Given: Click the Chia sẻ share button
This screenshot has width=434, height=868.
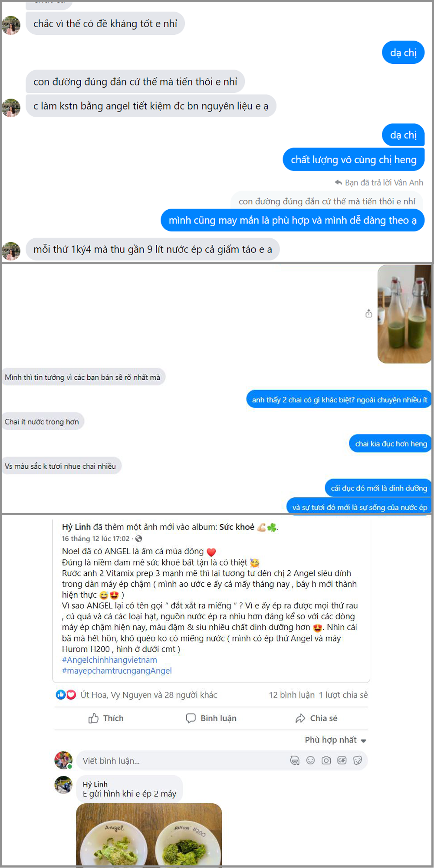Looking at the screenshot, I should click(x=316, y=718).
